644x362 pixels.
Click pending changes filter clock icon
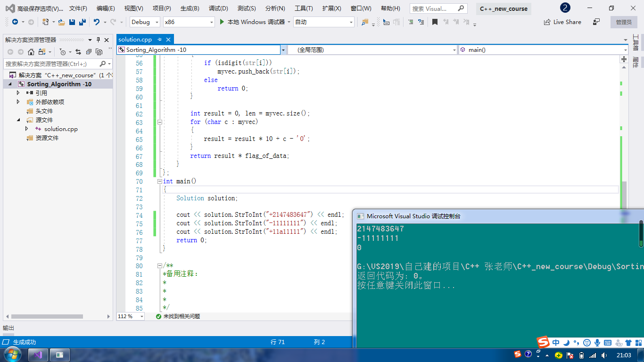pyautogui.click(x=63, y=52)
